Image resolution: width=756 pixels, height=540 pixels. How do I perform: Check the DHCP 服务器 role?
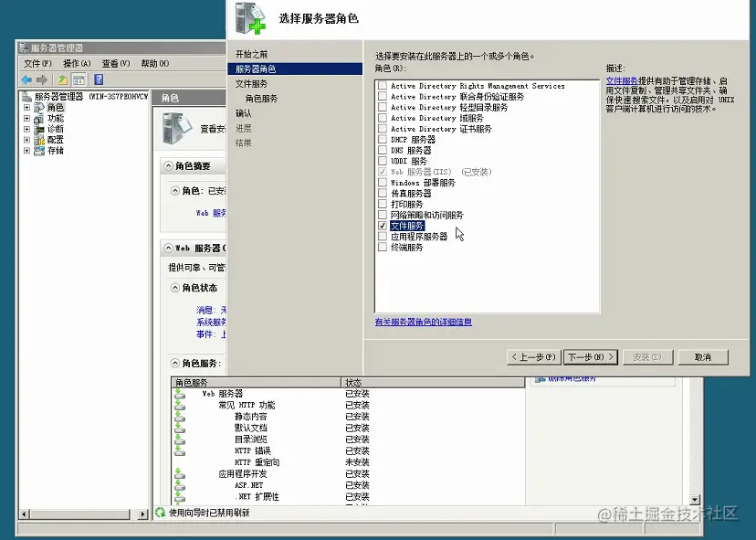tap(383, 140)
